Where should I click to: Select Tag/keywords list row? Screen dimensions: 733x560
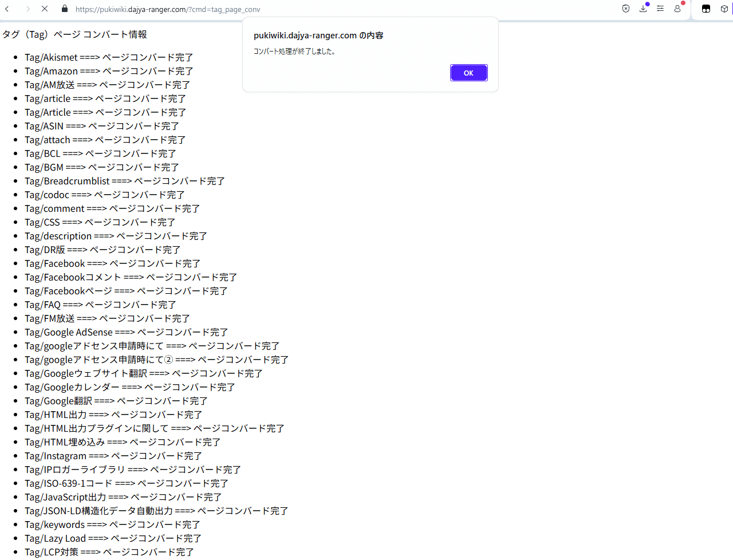pos(113,524)
